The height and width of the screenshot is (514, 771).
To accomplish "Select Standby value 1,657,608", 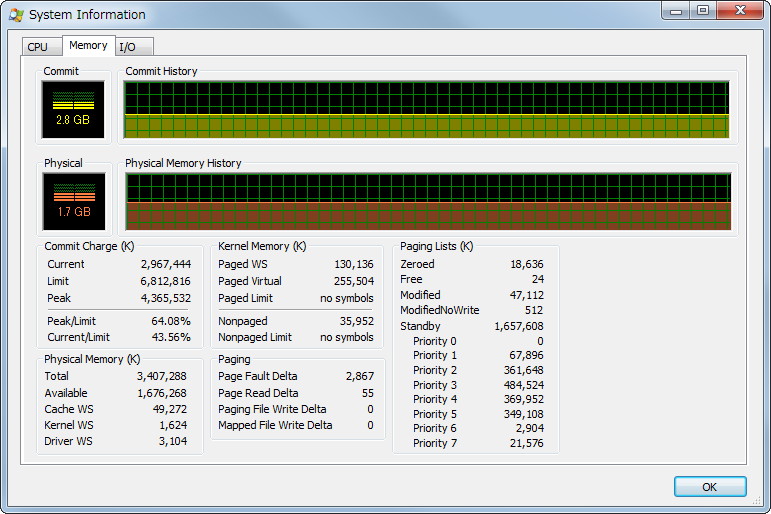I will (x=519, y=326).
